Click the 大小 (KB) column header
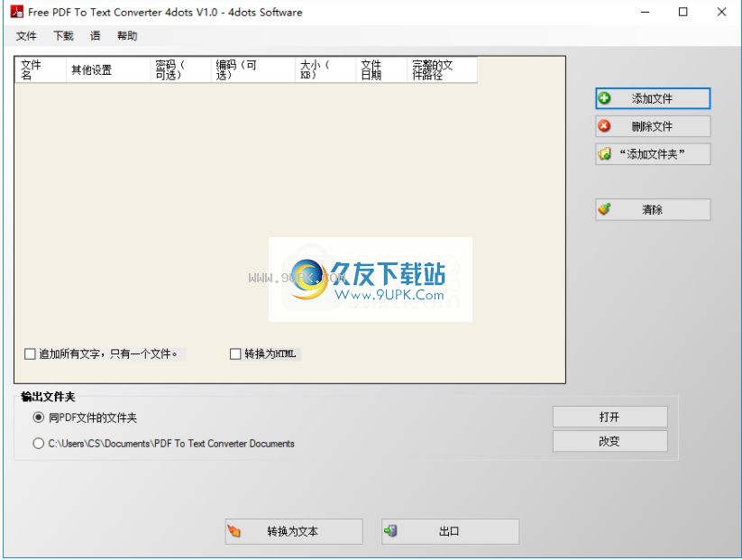The image size is (742, 560). [325, 70]
